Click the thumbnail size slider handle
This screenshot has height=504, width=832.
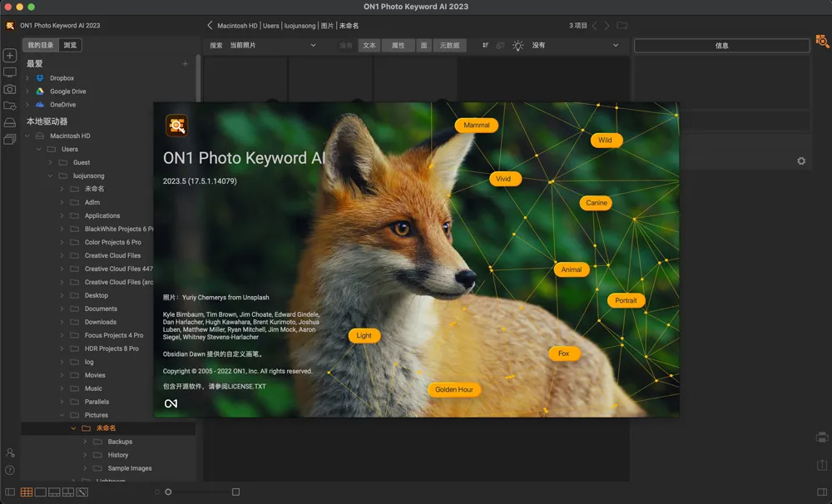click(x=168, y=492)
